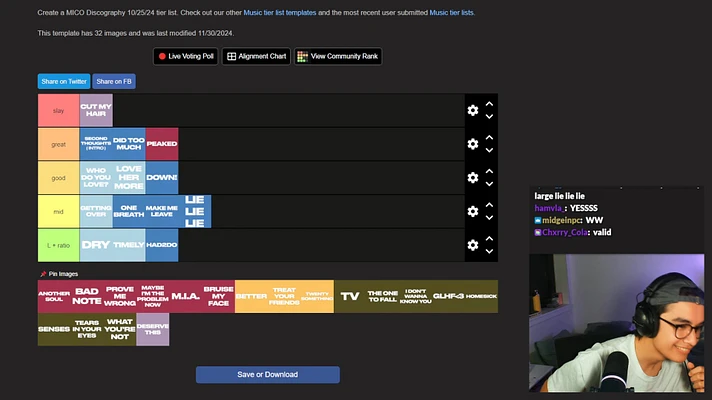Pick the THE ONE TO FALL tile

(x=383, y=296)
